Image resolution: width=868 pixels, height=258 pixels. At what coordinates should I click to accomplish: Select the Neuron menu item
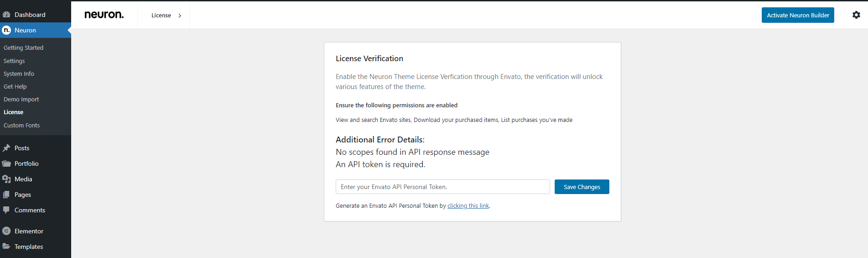point(36,30)
